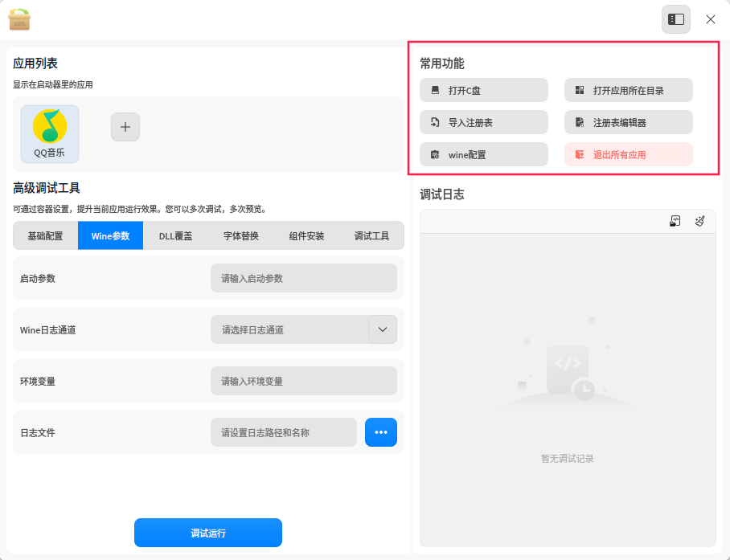This screenshot has width=730, height=560.
Task: Click the 常用功能 heading
Action: (x=442, y=63)
